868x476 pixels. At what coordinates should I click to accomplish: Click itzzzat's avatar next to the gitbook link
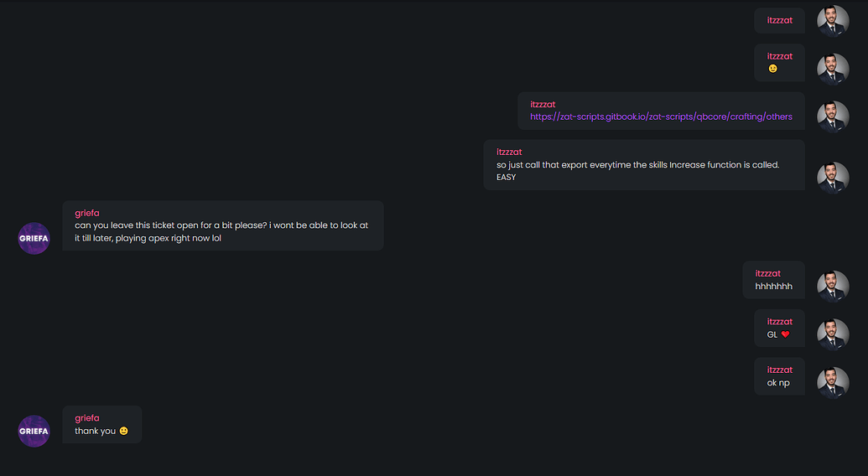coord(833,116)
